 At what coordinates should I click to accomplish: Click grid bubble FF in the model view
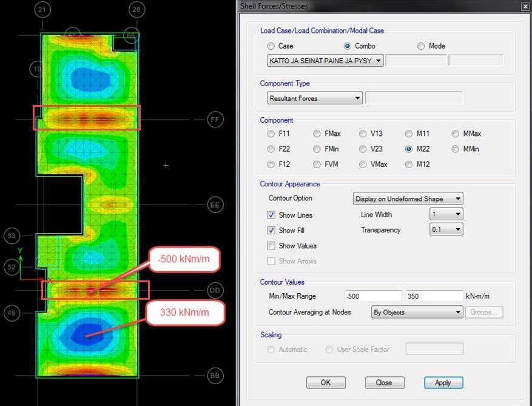[x=215, y=120]
